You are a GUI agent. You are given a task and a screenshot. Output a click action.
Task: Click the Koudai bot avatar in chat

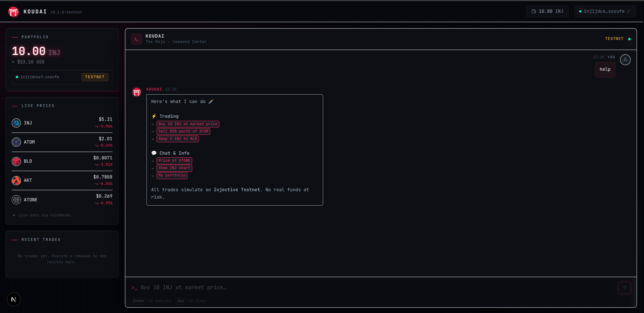click(137, 92)
